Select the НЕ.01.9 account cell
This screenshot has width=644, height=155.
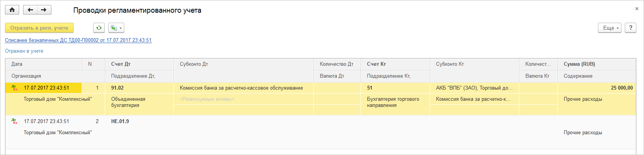120,121
